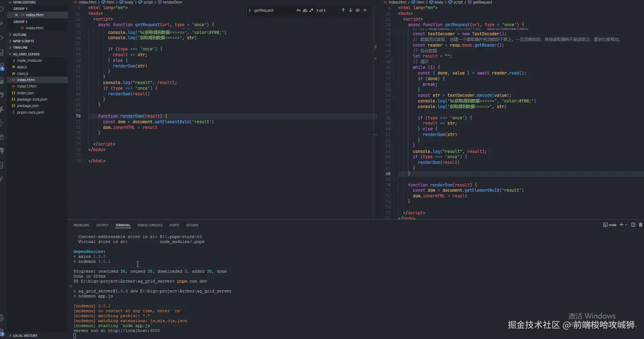The height and width of the screenshot is (339, 644).
Task: Open order.json in the explorer
Action: 25,93
